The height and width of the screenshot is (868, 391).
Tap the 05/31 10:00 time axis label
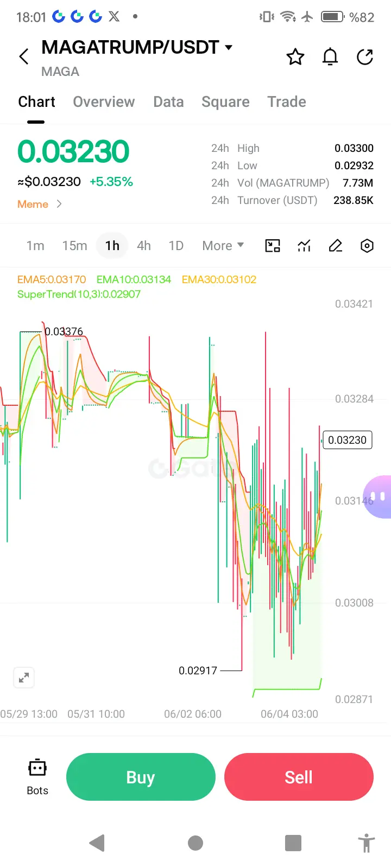tap(96, 714)
